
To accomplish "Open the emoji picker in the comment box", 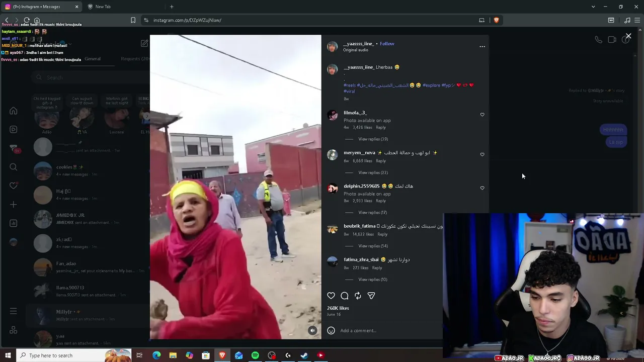I will (x=331, y=330).
